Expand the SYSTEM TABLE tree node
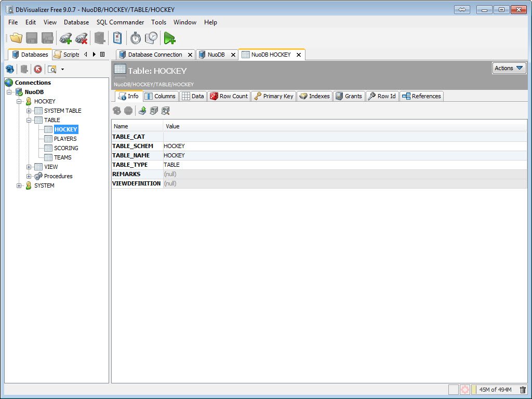Viewport: 532px width, 399px height. pos(29,111)
